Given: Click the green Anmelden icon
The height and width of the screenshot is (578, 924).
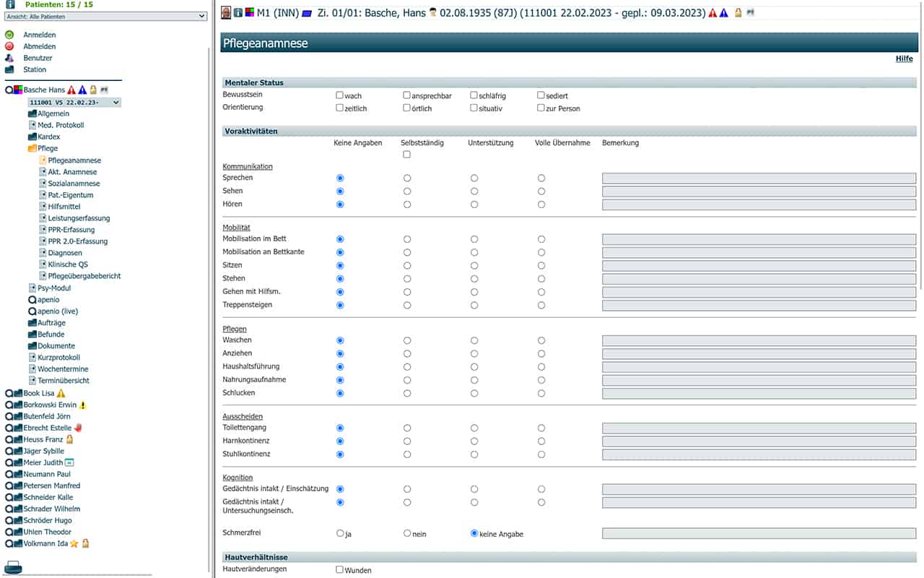Looking at the screenshot, I should (9, 35).
